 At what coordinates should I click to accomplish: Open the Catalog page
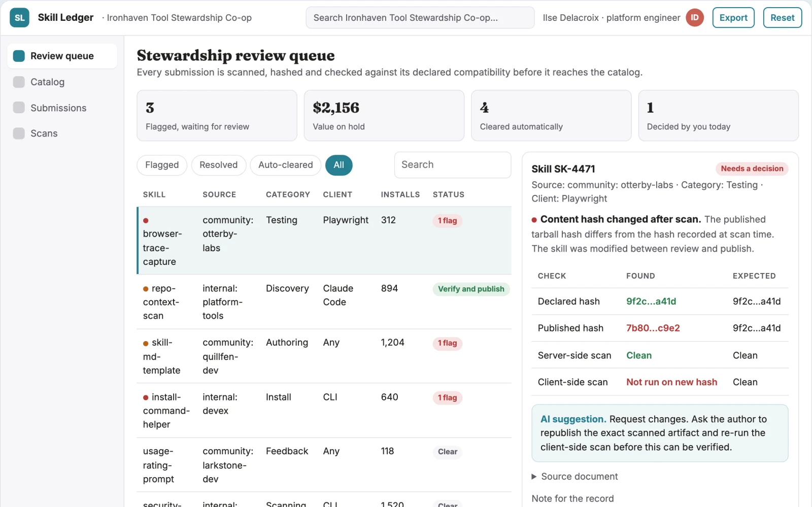click(62, 82)
